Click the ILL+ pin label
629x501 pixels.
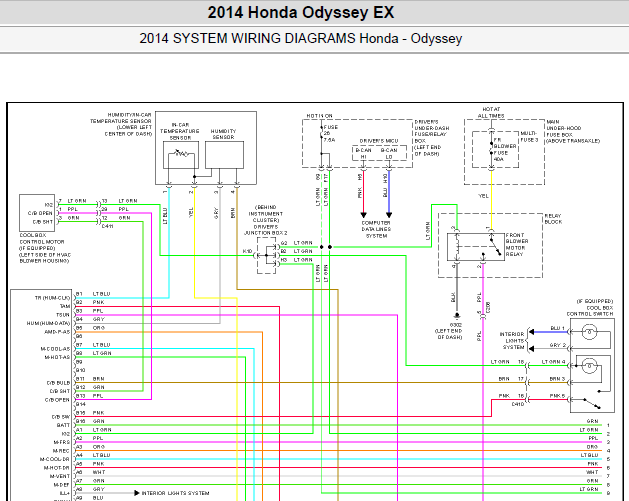point(64,493)
